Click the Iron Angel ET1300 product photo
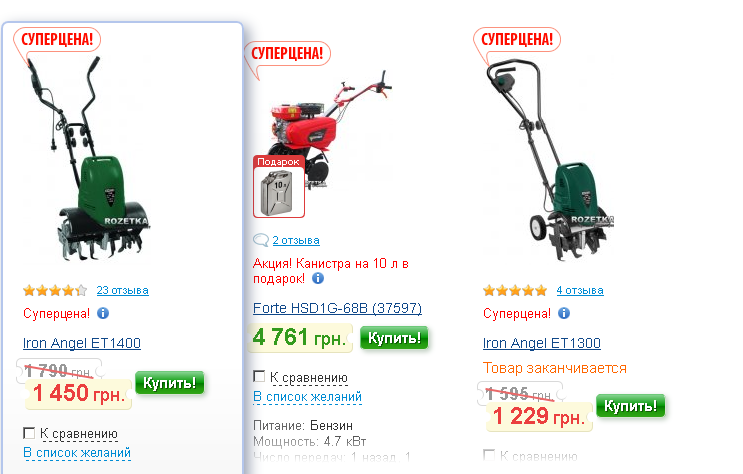743x474 pixels. point(550,161)
